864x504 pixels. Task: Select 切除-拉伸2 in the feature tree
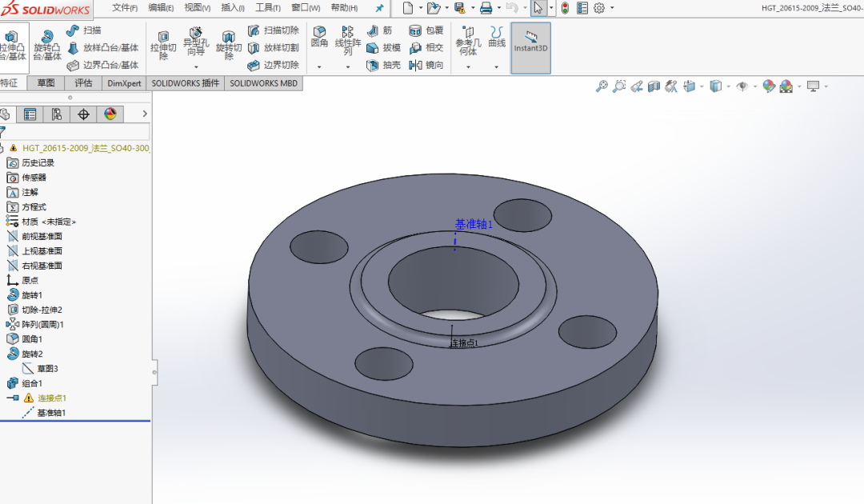[x=42, y=310]
